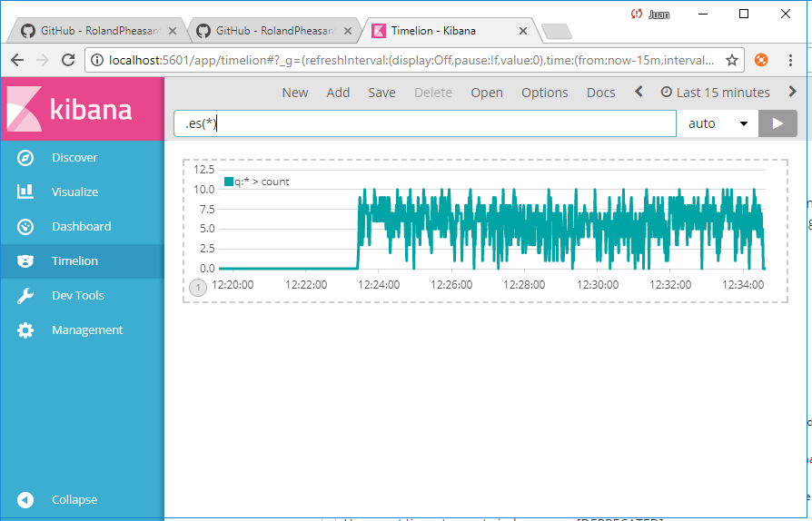Close the first GitHub tab

(173, 31)
